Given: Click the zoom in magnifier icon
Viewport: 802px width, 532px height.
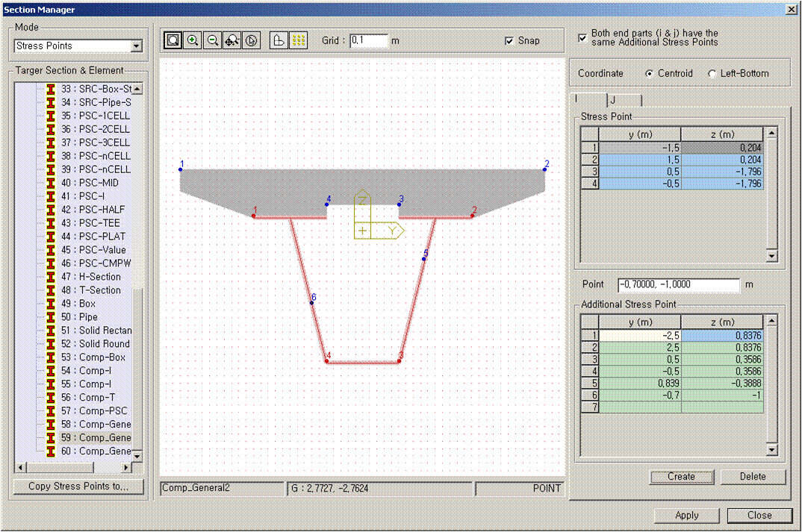Looking at the screenshot, I should tap(193, 40).
